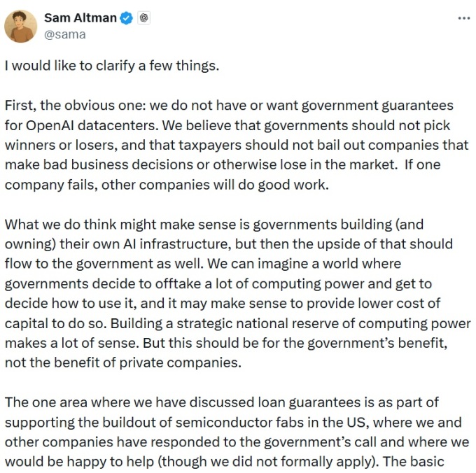The image size is (476, 473).
Task: Click the blue verified checkmark badge
Action: pos(126,19)
